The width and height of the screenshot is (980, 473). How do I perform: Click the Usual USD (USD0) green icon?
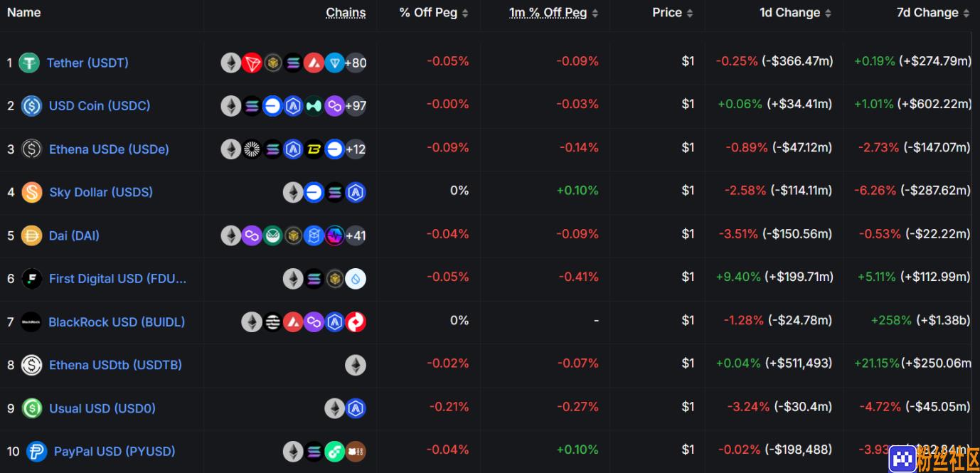click(x=31, y=408)
